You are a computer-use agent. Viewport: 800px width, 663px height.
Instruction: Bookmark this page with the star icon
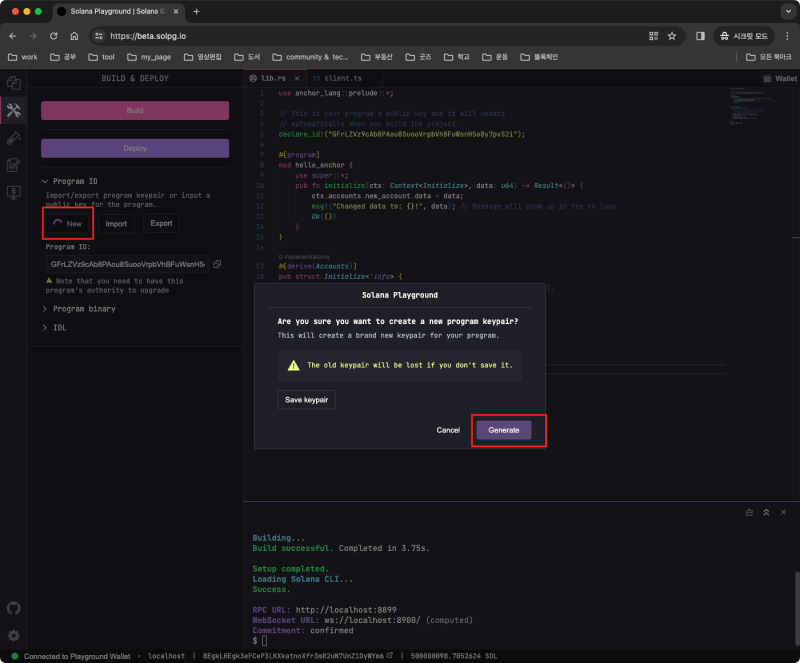tap(672, 36)
